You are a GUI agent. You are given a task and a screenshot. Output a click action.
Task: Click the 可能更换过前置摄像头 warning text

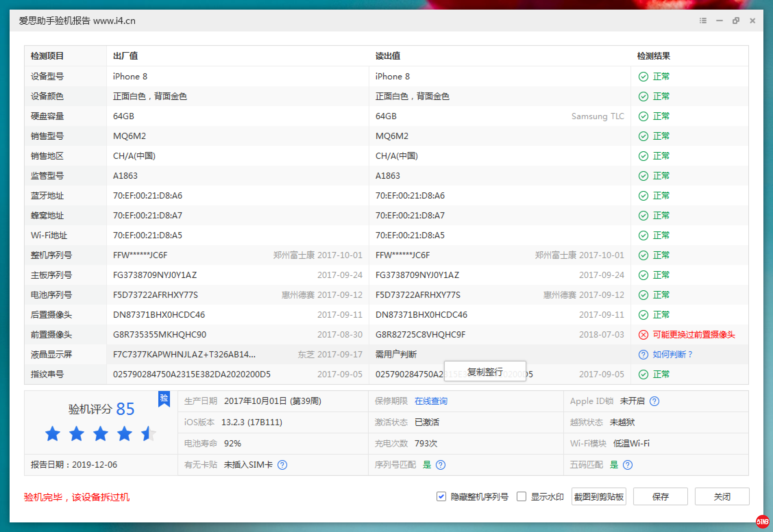coord(694,335)
